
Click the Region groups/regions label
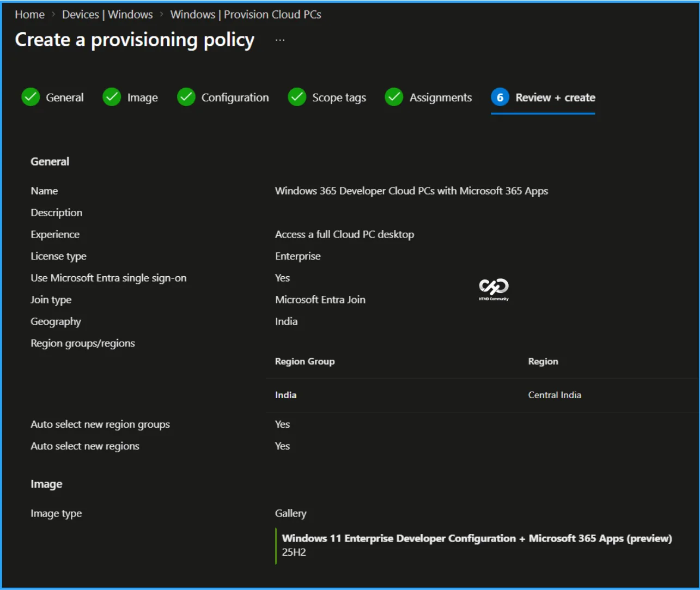coord(83,343)
